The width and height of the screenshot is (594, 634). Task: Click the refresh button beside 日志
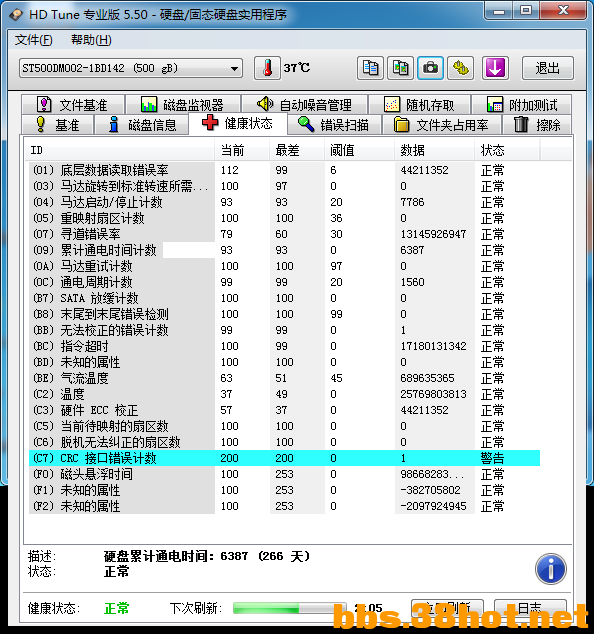(447, 608)
